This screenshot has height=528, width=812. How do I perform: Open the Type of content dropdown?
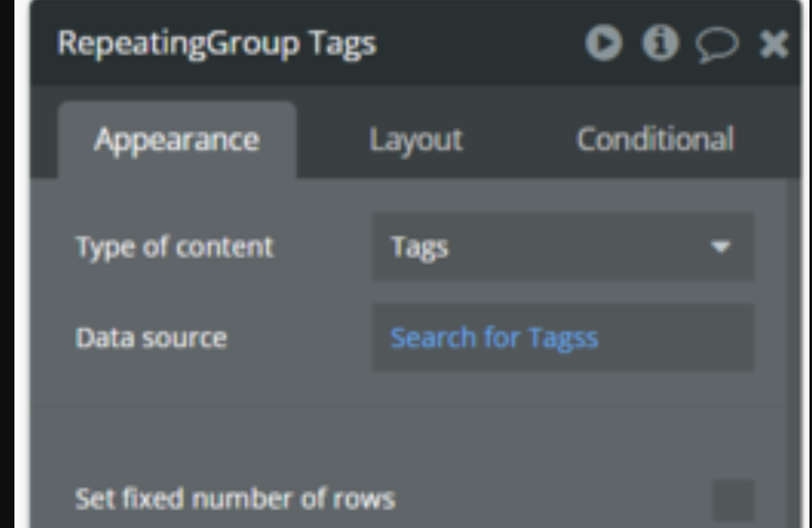(x=563, y=247)
